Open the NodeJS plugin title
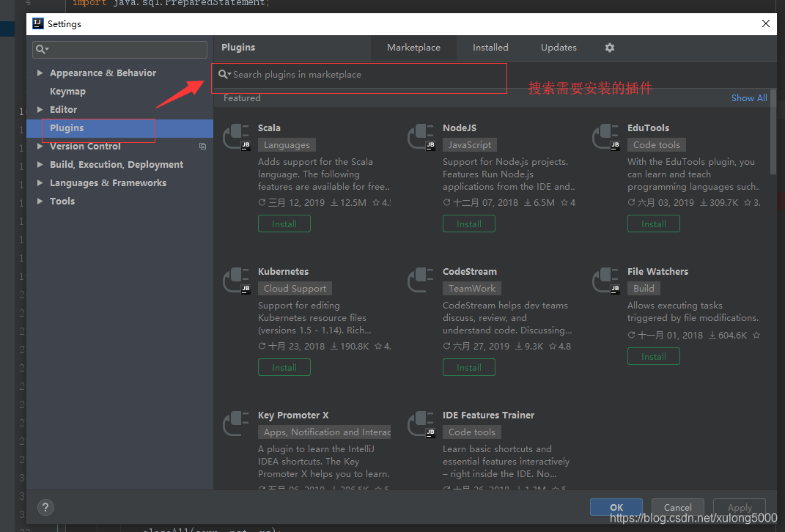The image size is (785, 532). pyautogui.click(x=459, y=128)
